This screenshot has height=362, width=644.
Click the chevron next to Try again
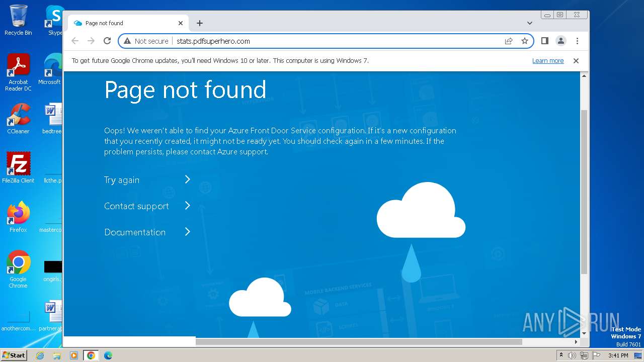187,179
